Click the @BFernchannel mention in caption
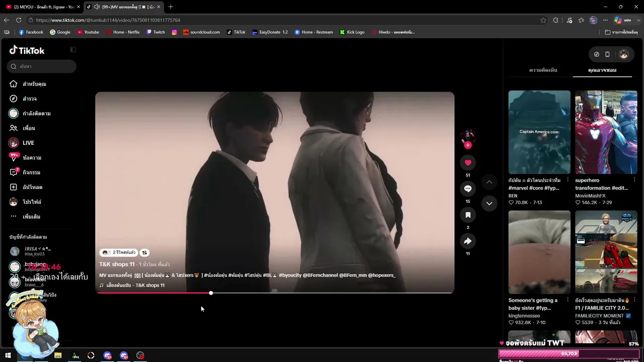Screen dimensions: 644x362 point(320,276)
